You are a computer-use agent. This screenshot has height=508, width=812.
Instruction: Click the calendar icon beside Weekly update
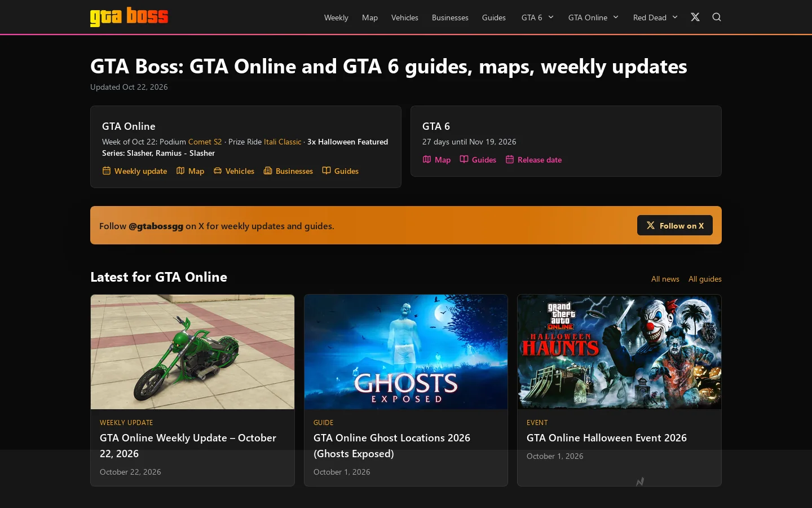click(107, 170)
